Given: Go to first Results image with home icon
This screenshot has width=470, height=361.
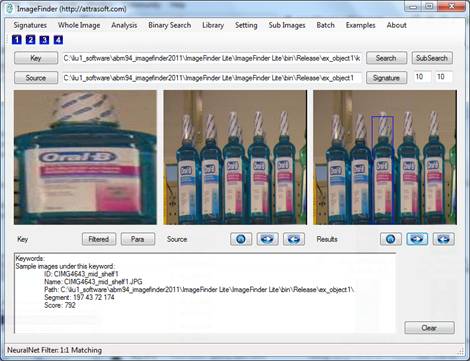Looking at the screenshot, I should point(391,239).
